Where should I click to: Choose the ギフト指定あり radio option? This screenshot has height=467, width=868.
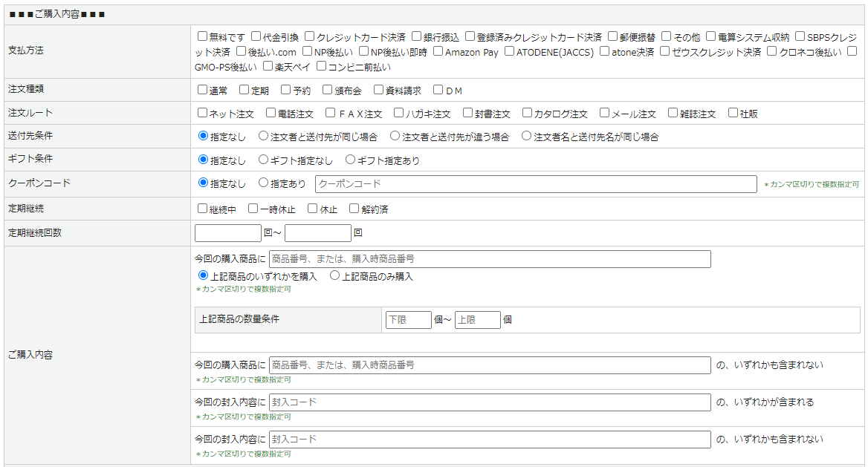coord(351,160)
